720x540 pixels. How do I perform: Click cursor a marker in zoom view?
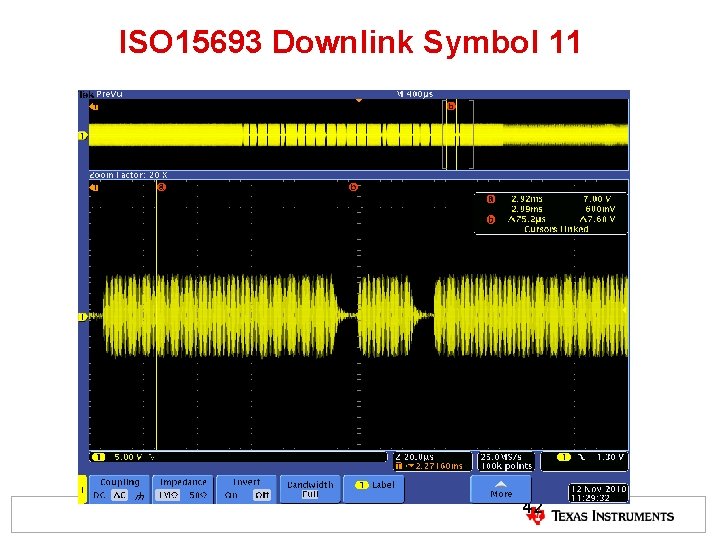click(x=161, y=187)
